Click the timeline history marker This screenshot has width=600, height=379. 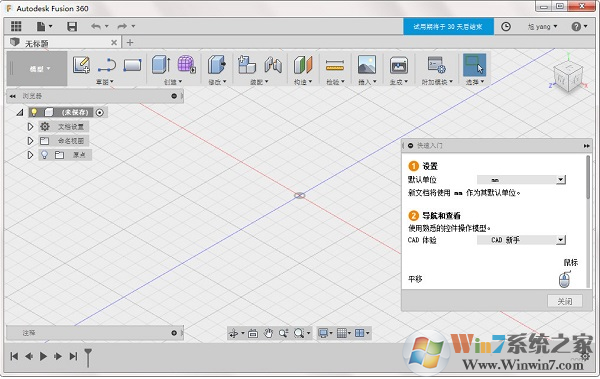click(88, 358)
